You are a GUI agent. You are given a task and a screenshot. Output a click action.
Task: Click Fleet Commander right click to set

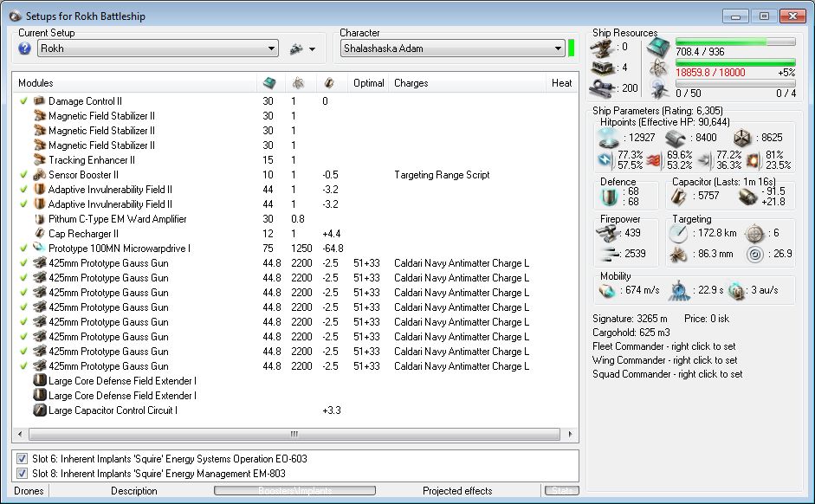(667, 346)
